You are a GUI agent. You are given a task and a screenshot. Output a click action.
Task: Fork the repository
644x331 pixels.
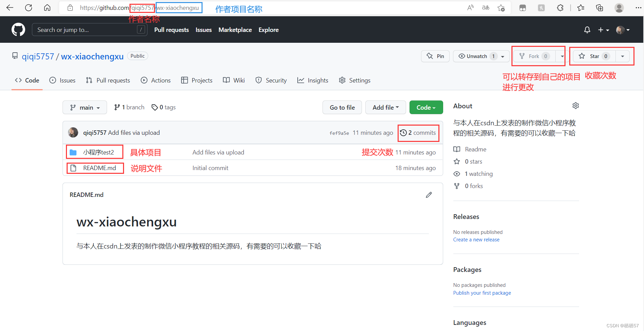pos(534,56)
